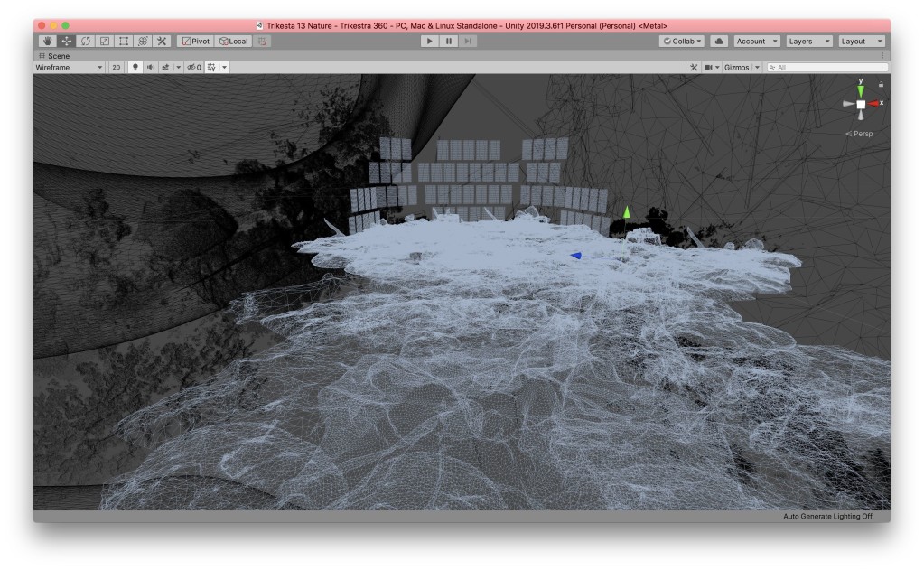Open the Layers dropdown
Viewport: 924px width, 570px height.
(807, 42)
